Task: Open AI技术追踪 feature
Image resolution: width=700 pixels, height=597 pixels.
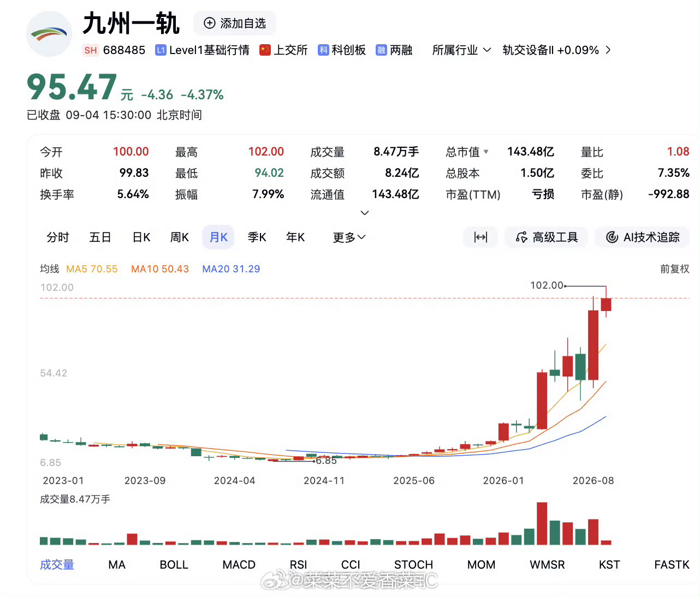Action: 643,237
